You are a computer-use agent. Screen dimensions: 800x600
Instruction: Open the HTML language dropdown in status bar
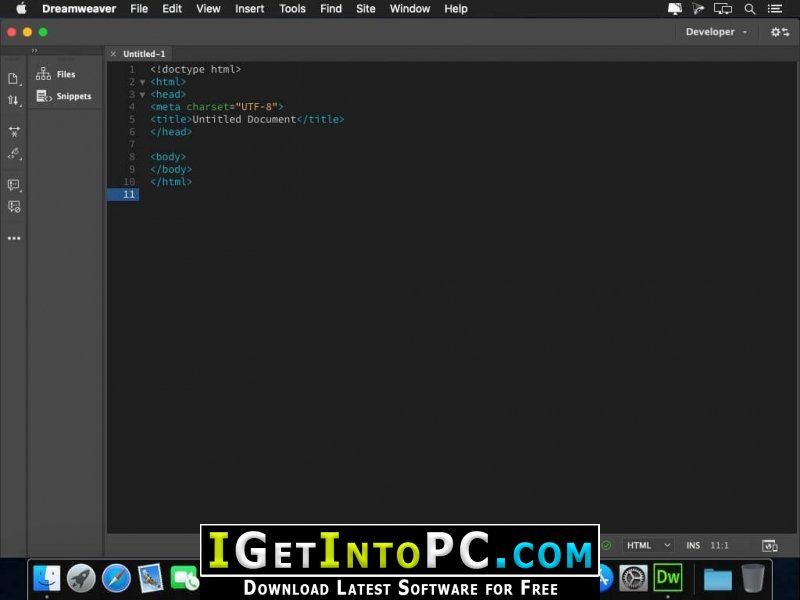[648, 545]
